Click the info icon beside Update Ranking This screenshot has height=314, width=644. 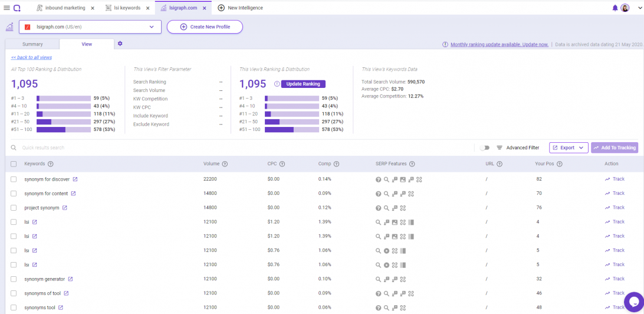point(277,84)
